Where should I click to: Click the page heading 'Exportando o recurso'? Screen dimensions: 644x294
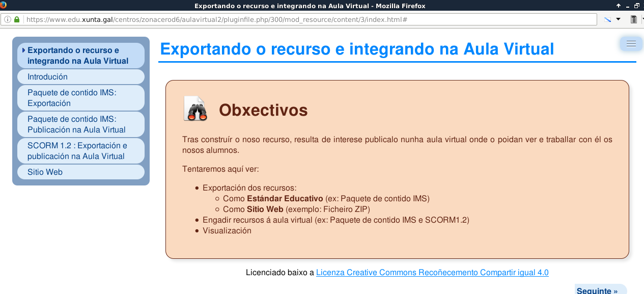tap(357, 49)
